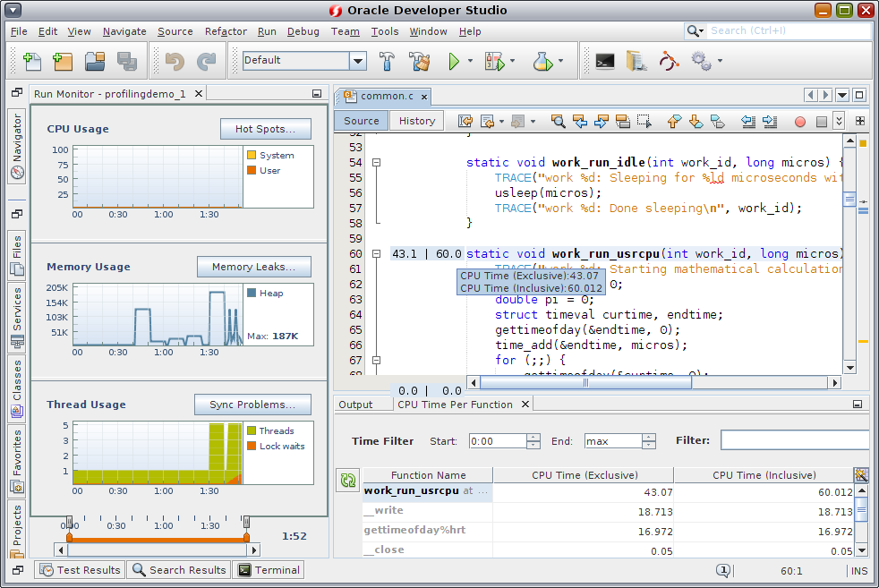The width and height of the screenshot is (879, 588).
Task: Switch editor to Source view
Action: (361, 121)
